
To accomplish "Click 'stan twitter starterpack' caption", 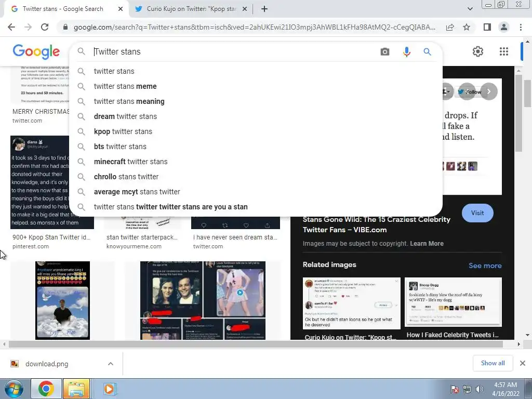I will [142, 237].
